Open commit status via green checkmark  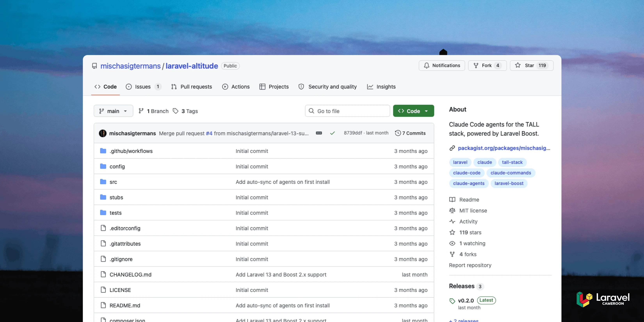[x=333, y=133]
